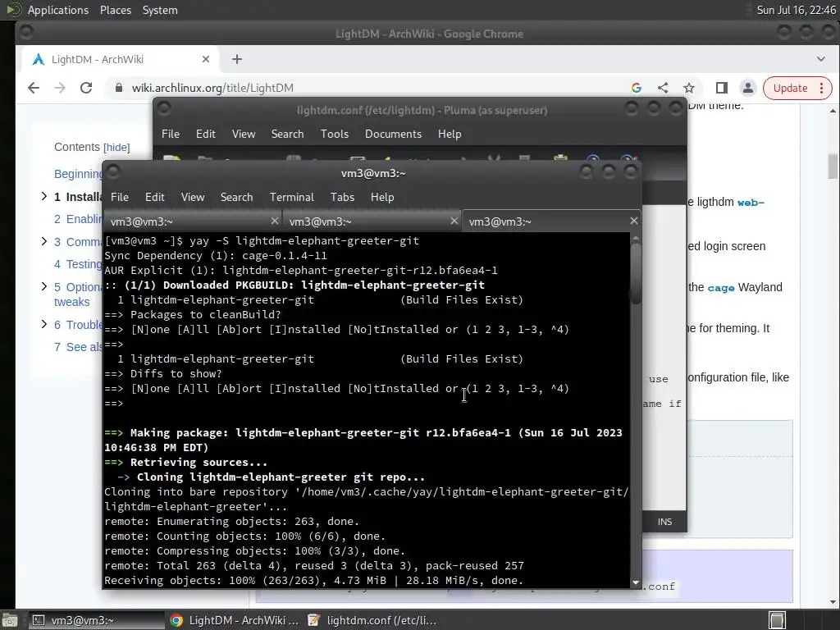This screenshot has height=630, width=840.
Task: Expand section 6 Troubleshooting
Action: [44, 324]
